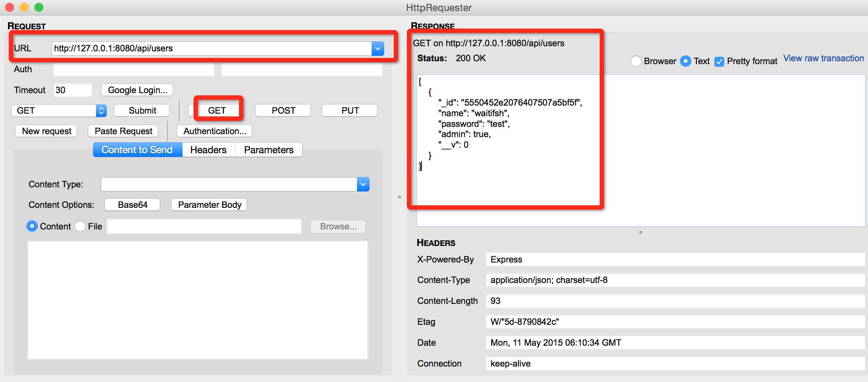Open the HTTP method selector dropdown
Image resolution: width=868 pixels, height=382 pixels.
(59, 111)
